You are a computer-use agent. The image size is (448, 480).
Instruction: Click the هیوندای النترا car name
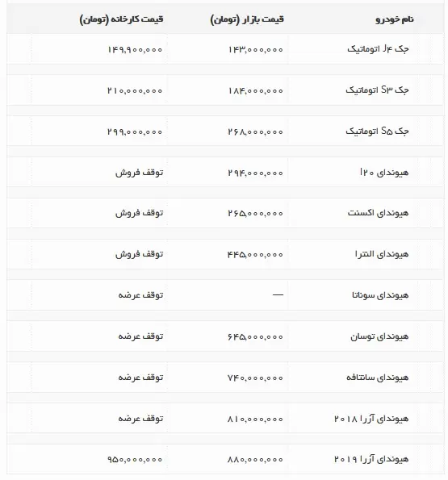(382, 254)
